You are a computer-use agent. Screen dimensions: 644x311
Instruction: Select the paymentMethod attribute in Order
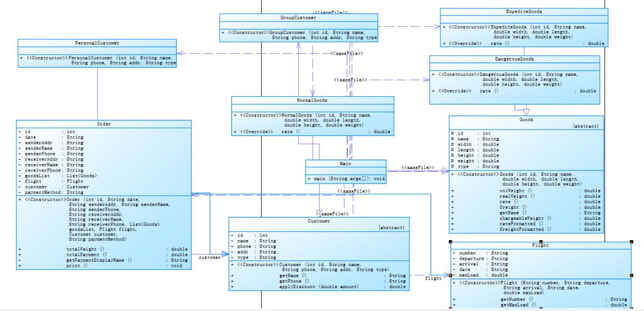coord(55,192)
